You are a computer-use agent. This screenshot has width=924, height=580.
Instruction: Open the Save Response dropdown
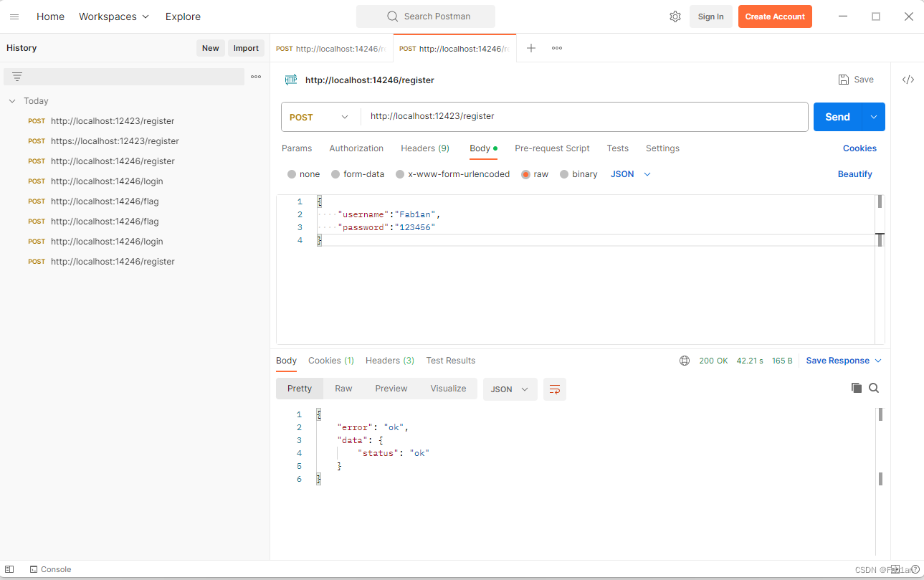tap(844, 361)
